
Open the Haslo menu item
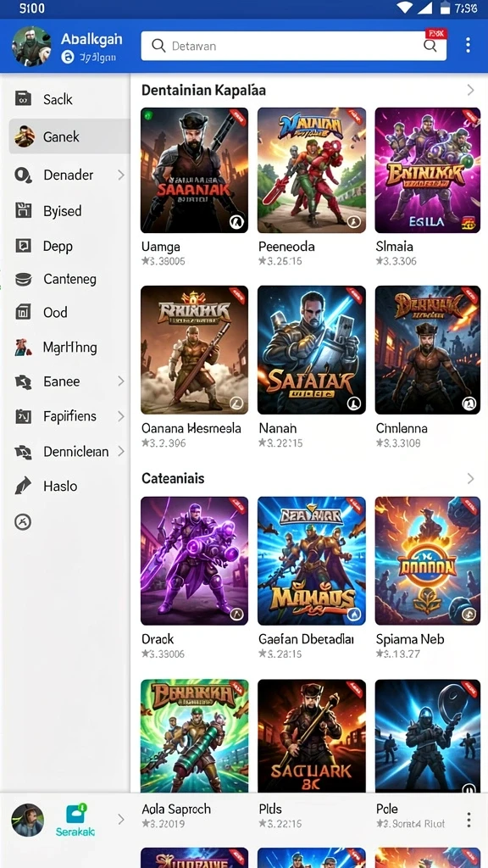point(69,486)
